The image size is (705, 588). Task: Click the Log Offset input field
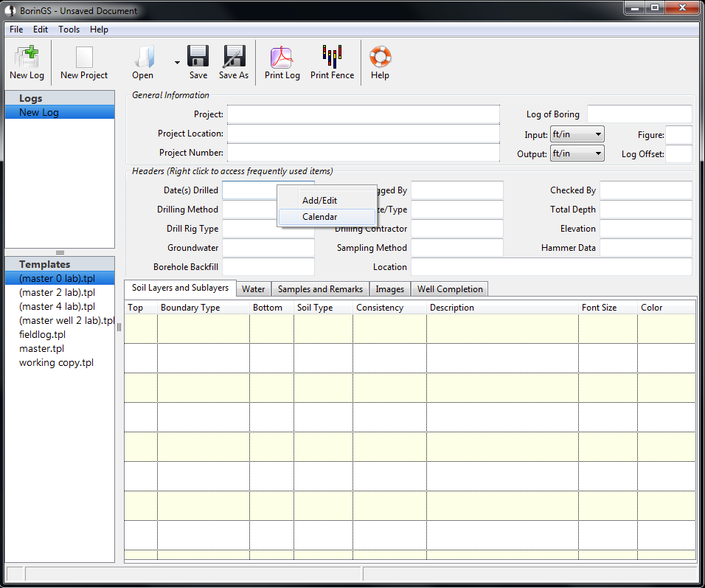click(678, 154)
